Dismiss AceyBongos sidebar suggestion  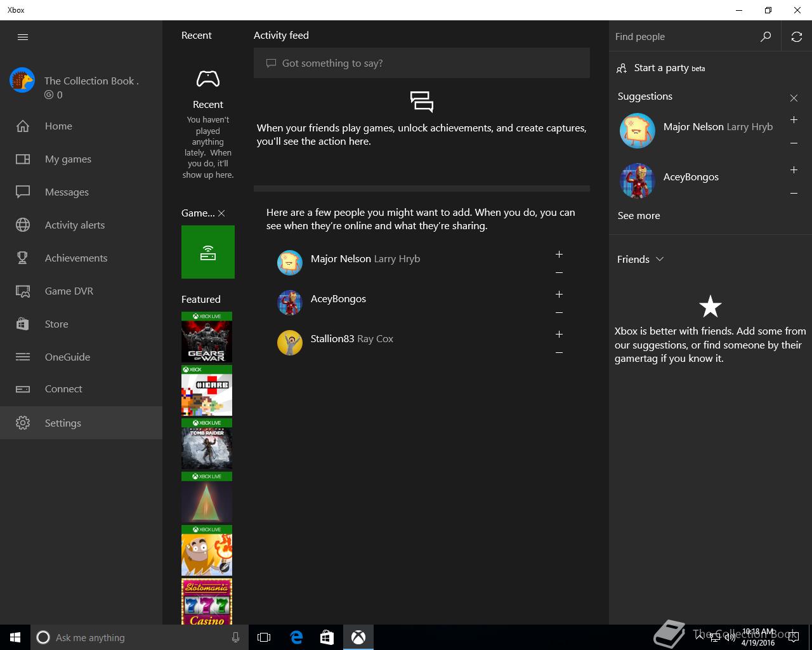[794, 194]
